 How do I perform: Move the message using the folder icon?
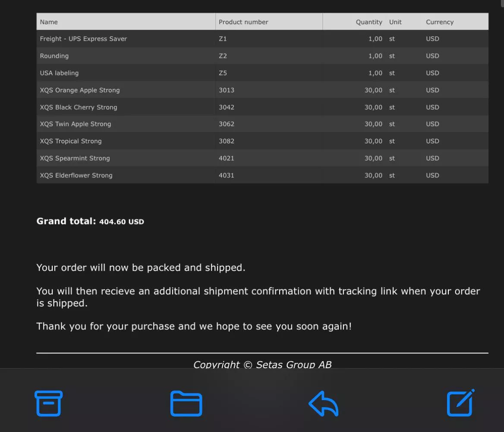(186, 403)
